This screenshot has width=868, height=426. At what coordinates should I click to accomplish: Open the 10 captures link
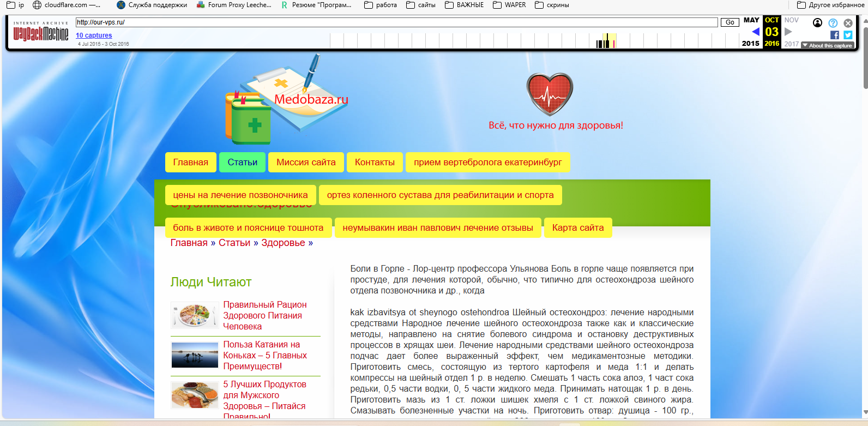[94, 35]
